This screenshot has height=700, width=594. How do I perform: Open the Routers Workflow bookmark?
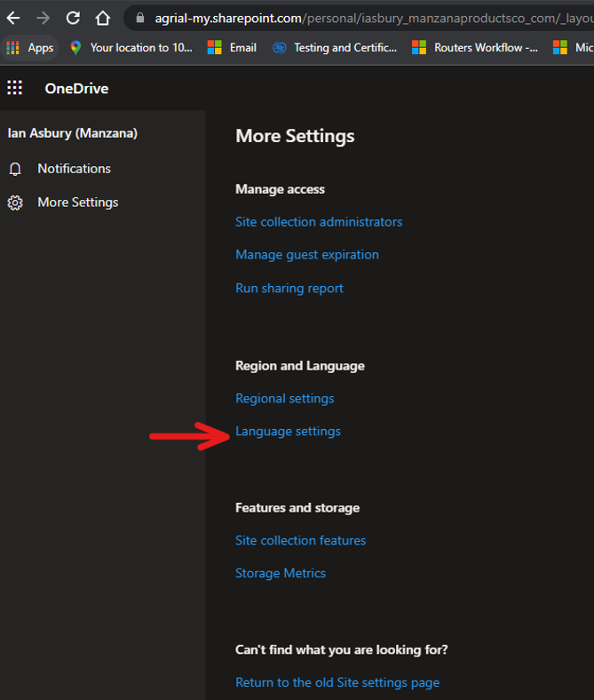[x=475, y=48]
